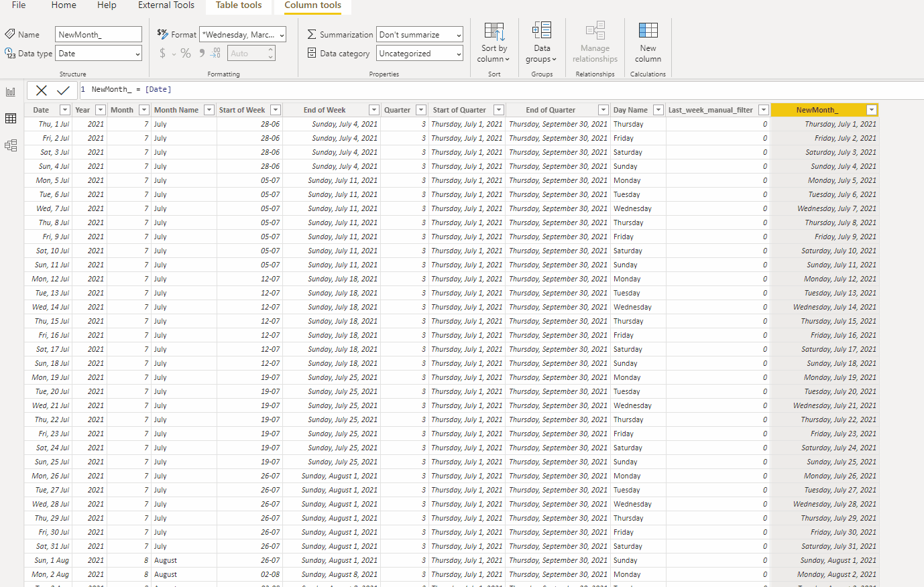Switch to Model view in sidebar
The width and height of the screenshot is (924, 587).
(x=11, y=145)
